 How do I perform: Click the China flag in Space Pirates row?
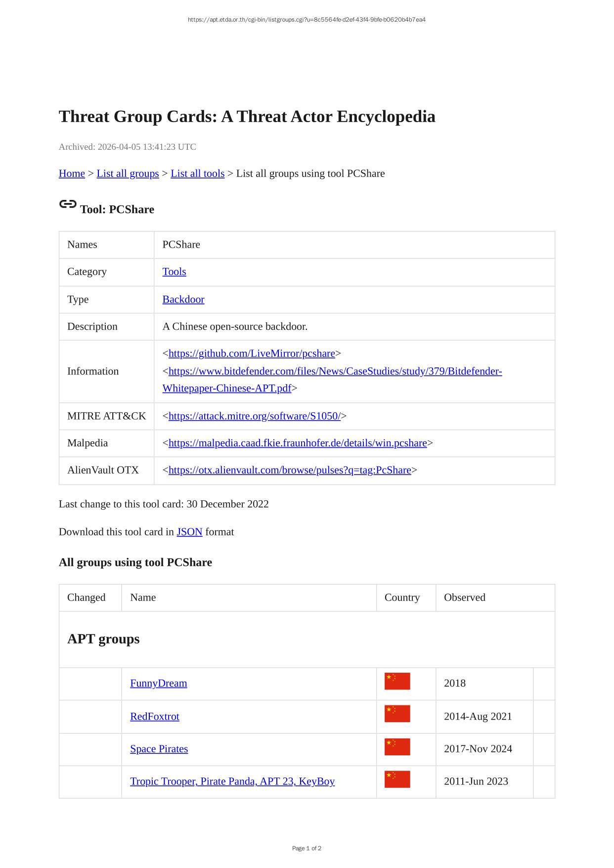[397, 747]
